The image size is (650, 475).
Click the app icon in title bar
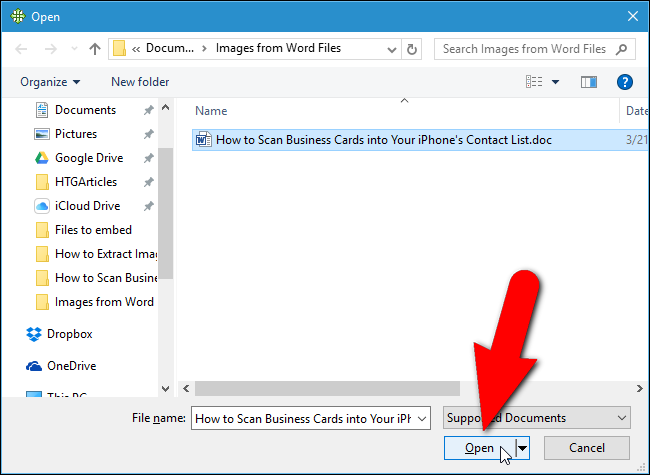(x=18, y=17)
